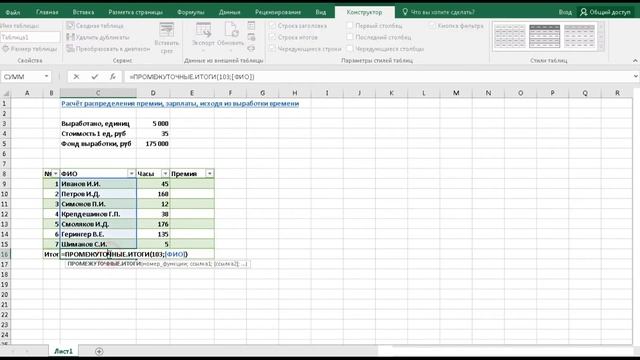640x360 pixels.
Task: Click the Вставить срез slicer icon
Action: pyautogui.click(x=167, y=30)
